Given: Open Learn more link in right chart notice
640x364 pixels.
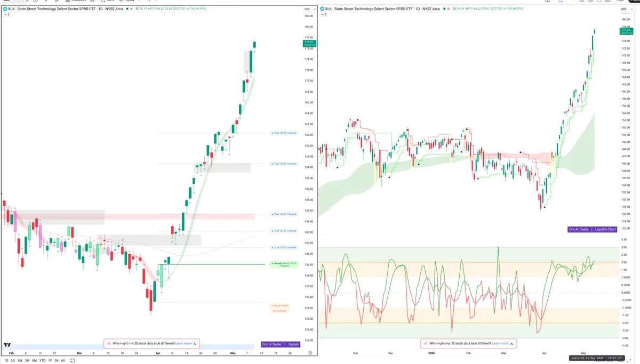Looking at the screenshot, I should pyautogui.click(x=500, y=344).
